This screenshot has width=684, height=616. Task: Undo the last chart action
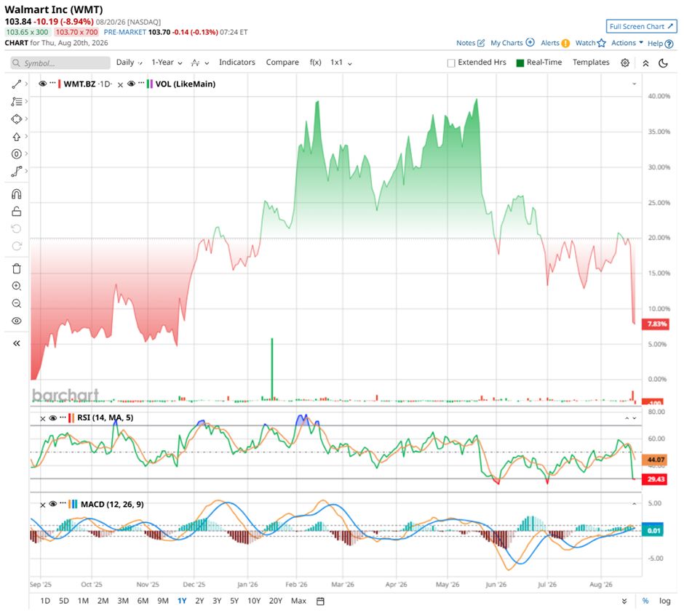click(17, 229)
